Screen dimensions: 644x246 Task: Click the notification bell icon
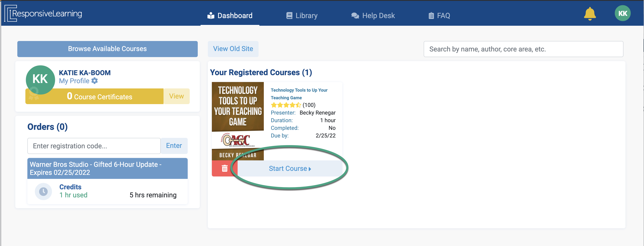[589, 14]
